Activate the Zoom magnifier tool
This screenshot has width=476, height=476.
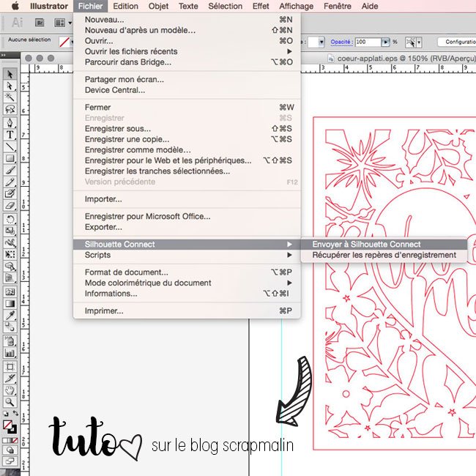pos(10,402)
